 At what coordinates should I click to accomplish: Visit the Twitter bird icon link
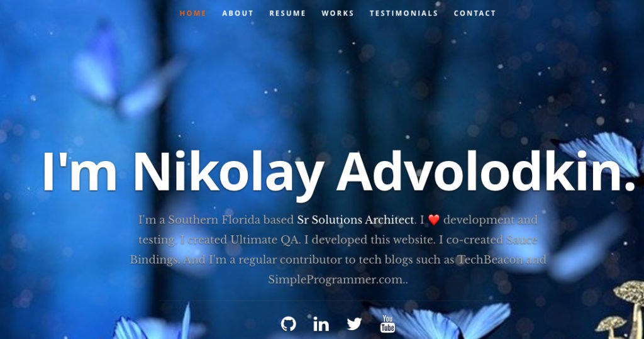(x=354, y=324)
